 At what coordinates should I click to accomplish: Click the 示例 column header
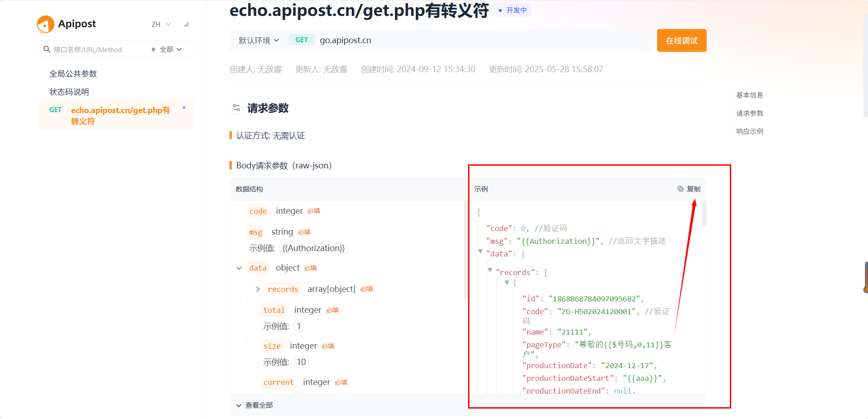tap(481, 189)
